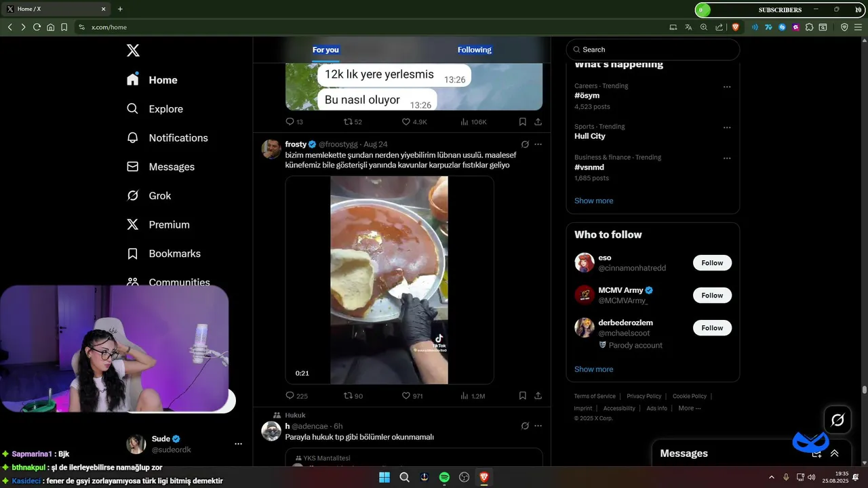
Task: Follow the derbederozlem account
Action: pyautogui.click(x=712, y=328)
